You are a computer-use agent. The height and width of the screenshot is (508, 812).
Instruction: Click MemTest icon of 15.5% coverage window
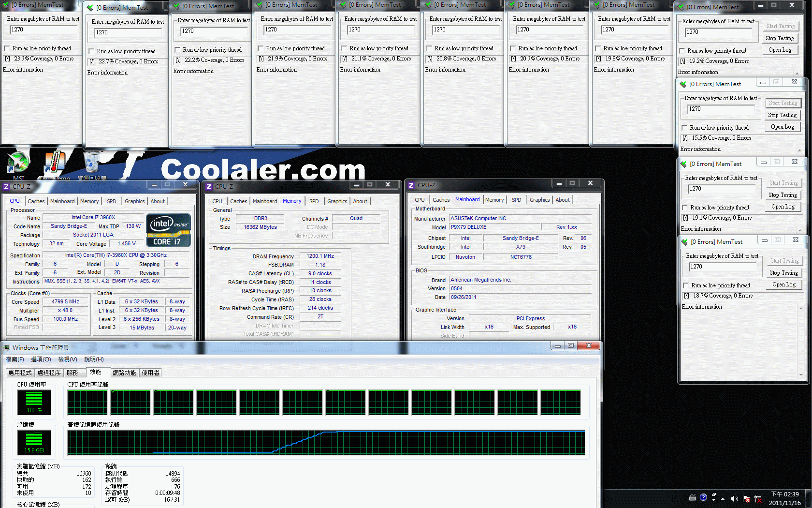tap(683, 84)
